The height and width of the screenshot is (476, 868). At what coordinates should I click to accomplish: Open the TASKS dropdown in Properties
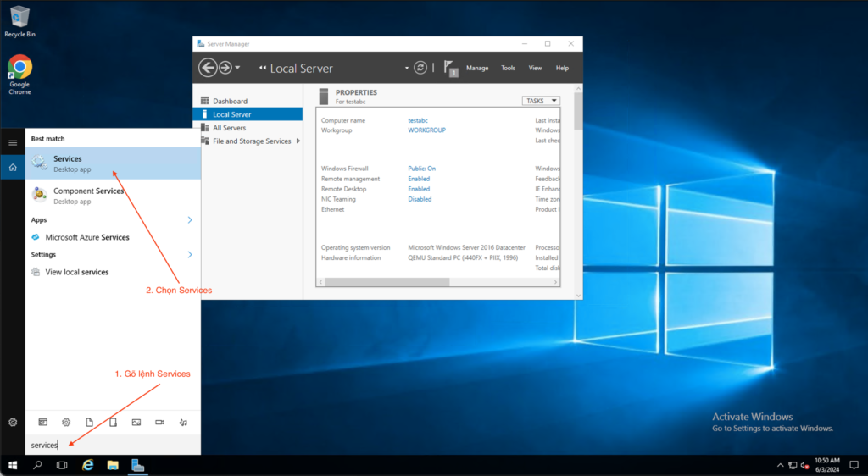pyautogui.click(x=541, y=101)
